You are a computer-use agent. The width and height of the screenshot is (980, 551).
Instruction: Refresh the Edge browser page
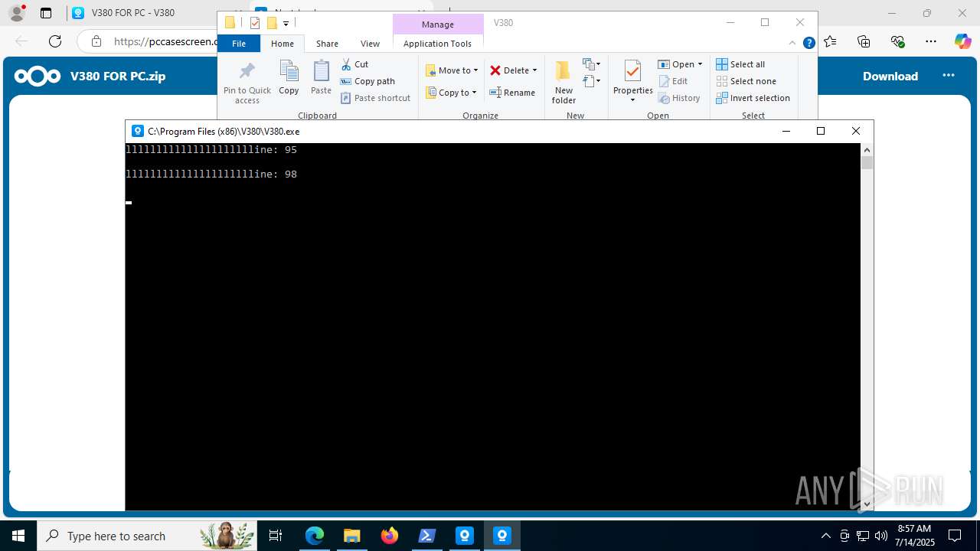(54, 41)
